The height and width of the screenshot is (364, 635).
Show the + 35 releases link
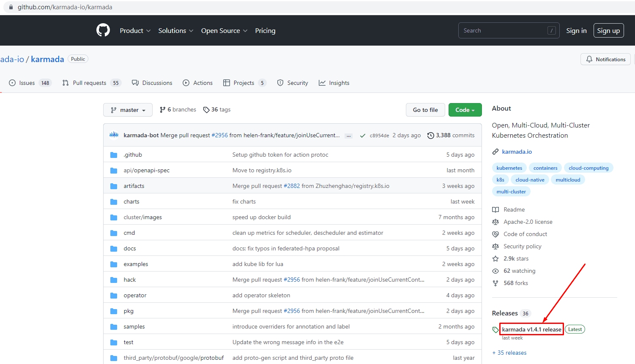(x=509, y=353)
